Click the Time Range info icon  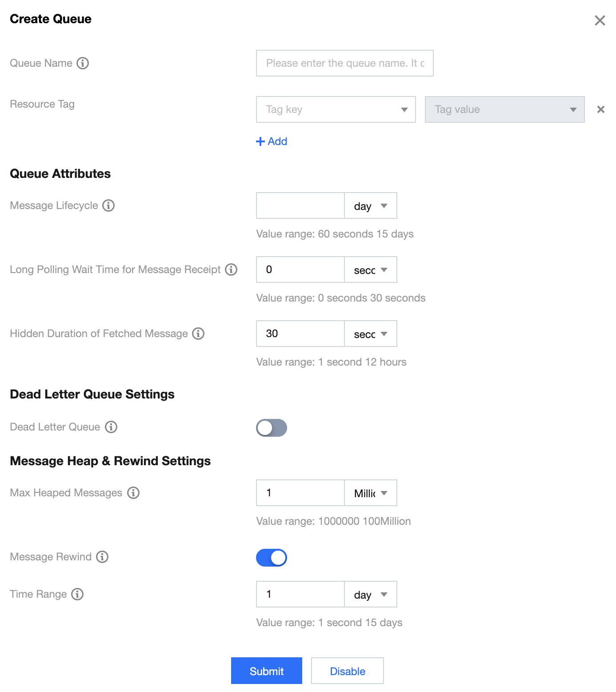click(77, 594)
